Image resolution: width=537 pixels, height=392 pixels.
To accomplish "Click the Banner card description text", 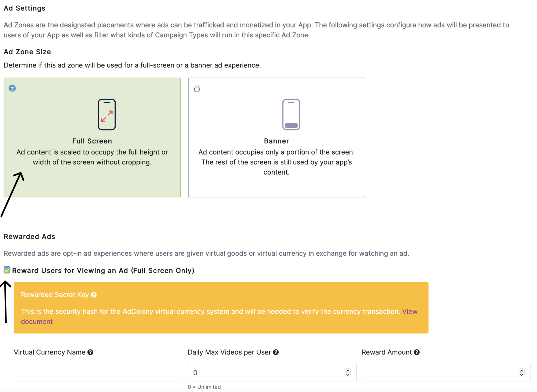I will pyautogui.click(x=276, y=162).
